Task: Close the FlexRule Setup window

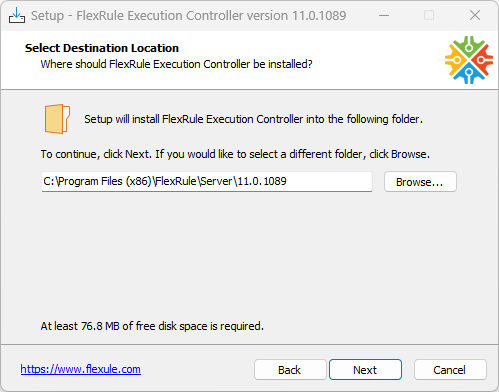Action: pyautogui.click(x=475, y=15)
